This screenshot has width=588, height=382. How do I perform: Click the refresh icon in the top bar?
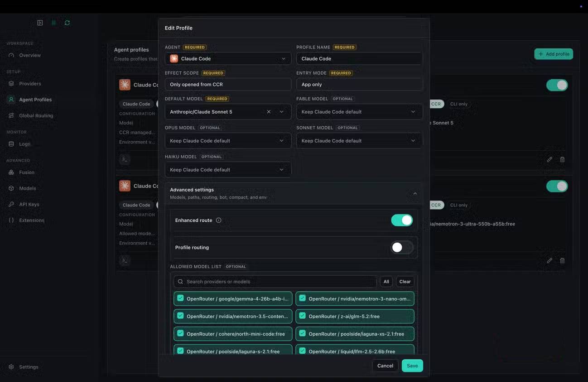pos(67,23)
